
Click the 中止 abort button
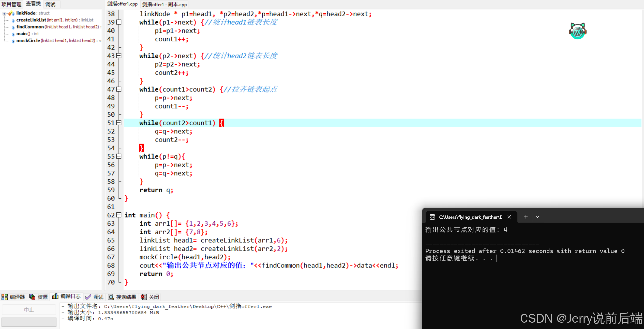click(29, 309)
